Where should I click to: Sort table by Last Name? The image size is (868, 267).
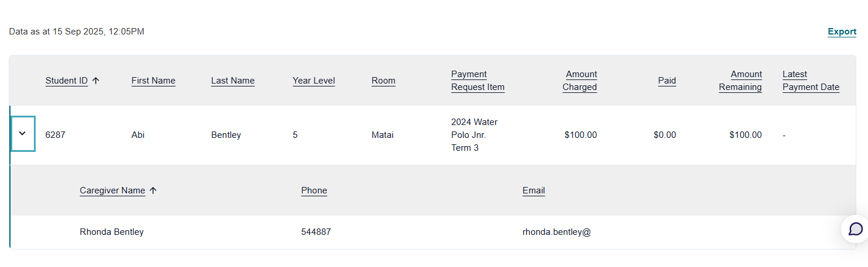click(x=233, y=81)
